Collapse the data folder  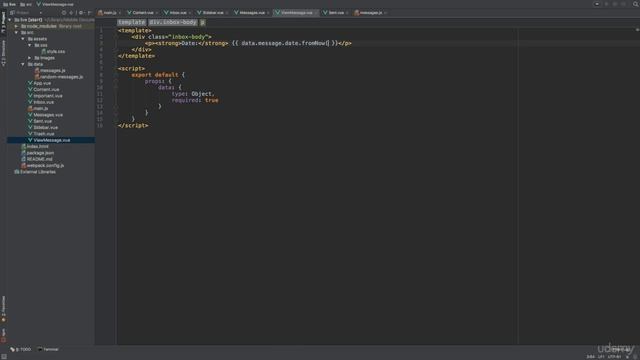click(x=23, y=64)
